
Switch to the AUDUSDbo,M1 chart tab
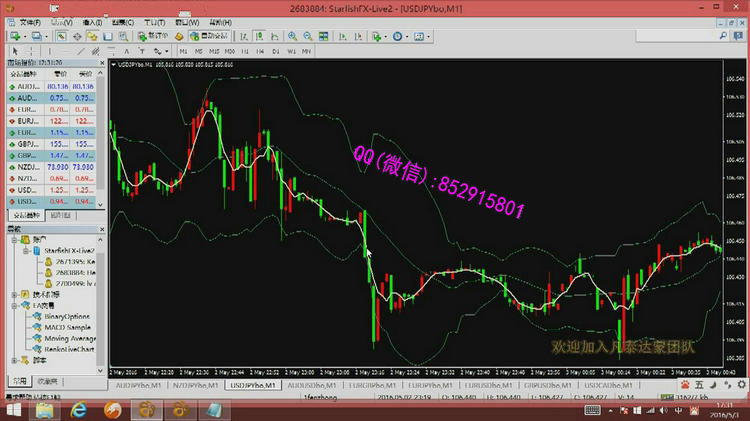tap(307, 384)
